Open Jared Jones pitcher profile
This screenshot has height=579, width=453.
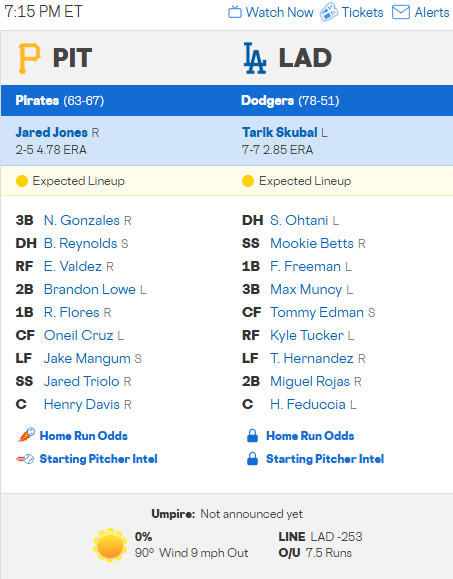(52, 132)
